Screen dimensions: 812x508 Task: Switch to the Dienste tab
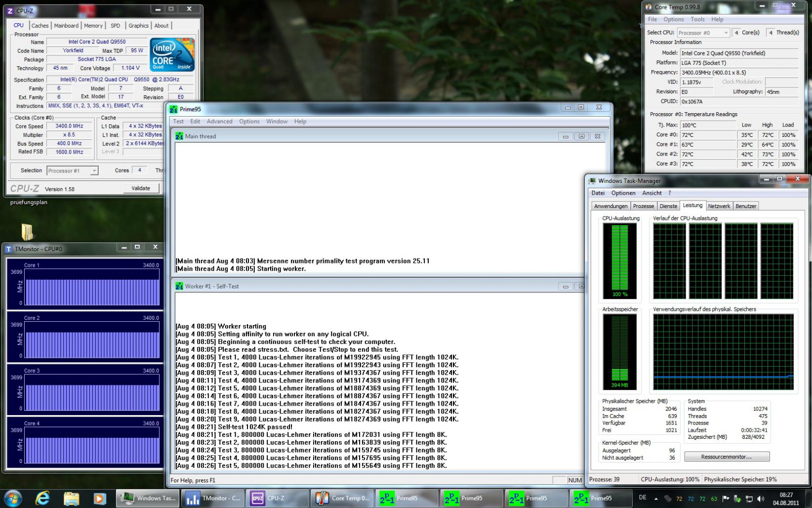[668, 206]
